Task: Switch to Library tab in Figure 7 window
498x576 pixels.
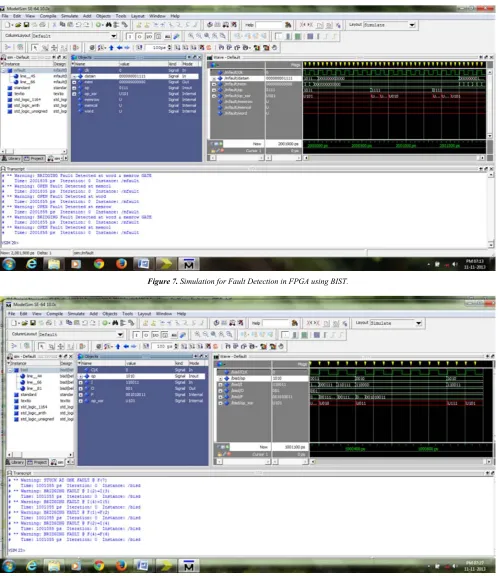Action: click(x=11, y=159)
